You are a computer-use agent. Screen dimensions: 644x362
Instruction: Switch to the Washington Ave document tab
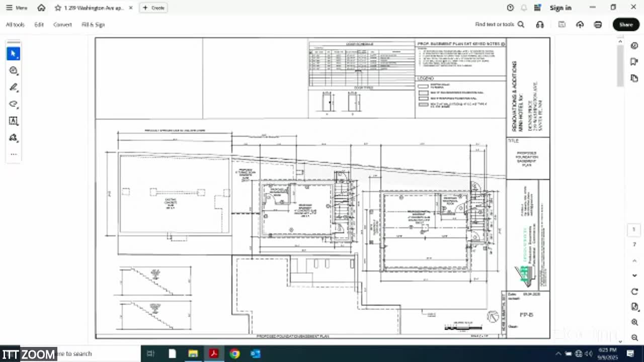[94, 8]
